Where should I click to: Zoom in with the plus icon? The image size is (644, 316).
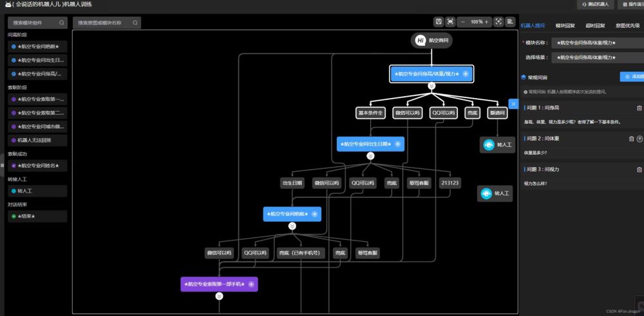pyautogui.click(x=488, y=21)
